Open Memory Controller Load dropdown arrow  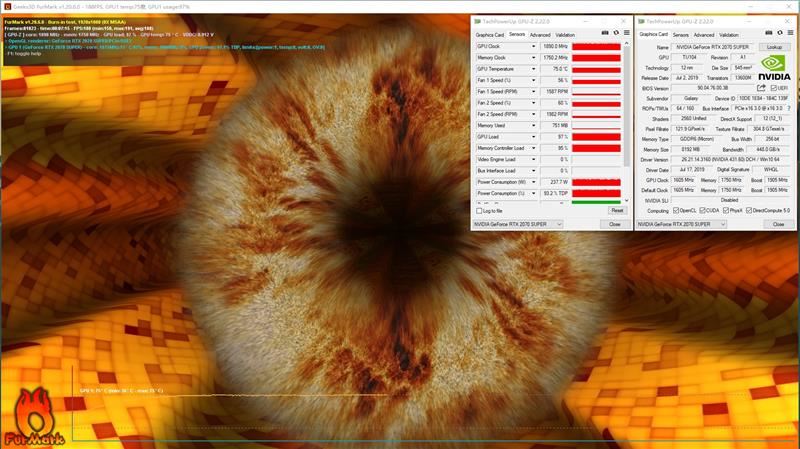tap(534, 148)
